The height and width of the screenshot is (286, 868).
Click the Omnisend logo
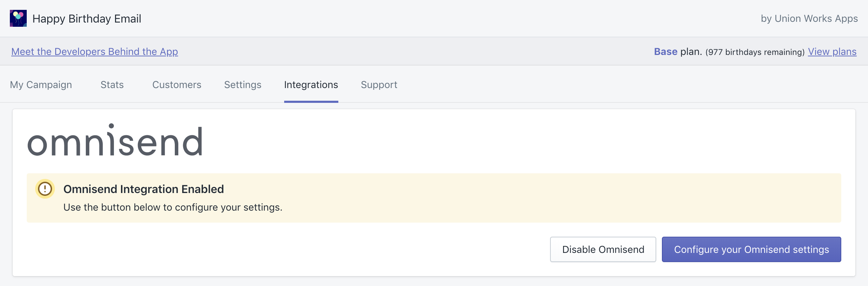pyautogui.click(x=115, y=141)
